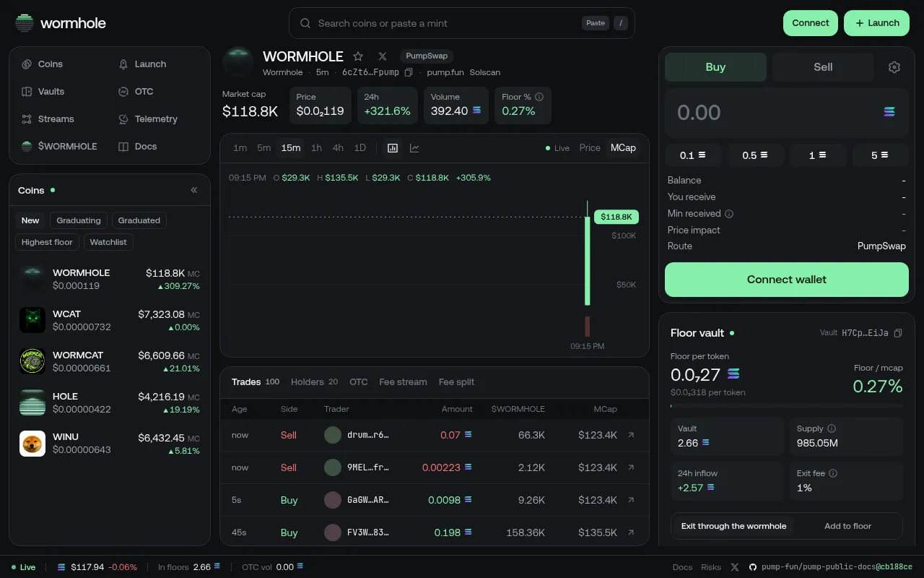Click the Exit fee info icon
This screenshot has height=578, width=924.
pos(833,473)
